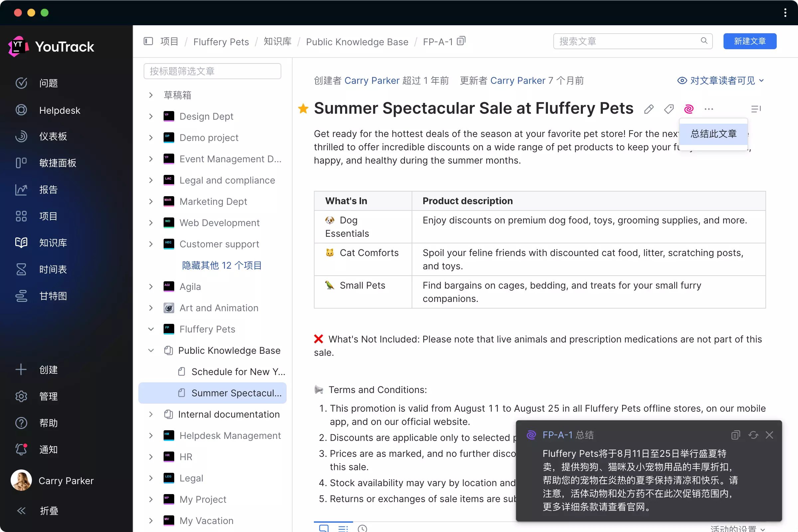Screen dimensions: 798x532
Task: Expand the Marketing Dept project
Action: point(151,201)
